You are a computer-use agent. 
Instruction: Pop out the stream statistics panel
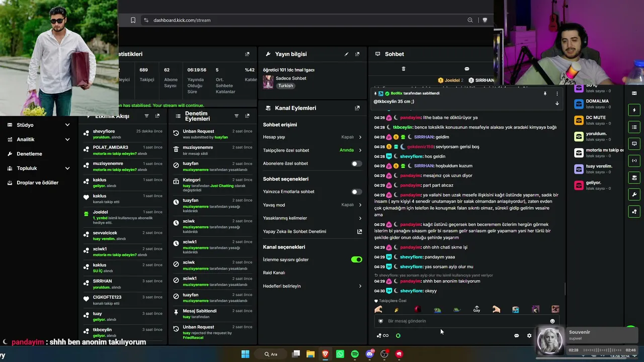pyautogui.click(x=247, y=54)
